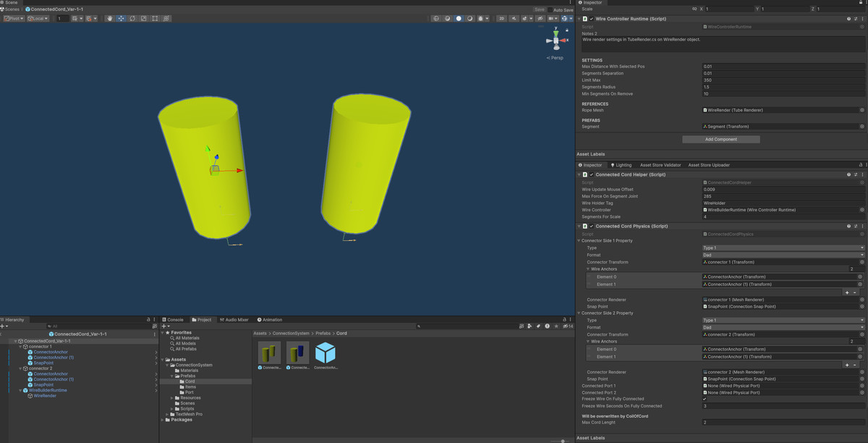This screenshot has height=443, width=868.
Task: Enable or disable Wire Controller Runtime script
Action: tap(591, 19)
